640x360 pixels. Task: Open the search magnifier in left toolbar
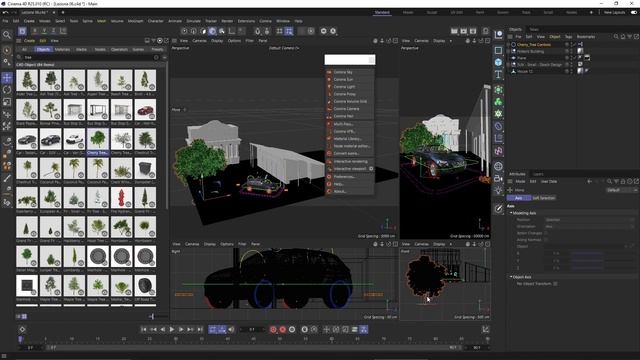tap(7, 35)
